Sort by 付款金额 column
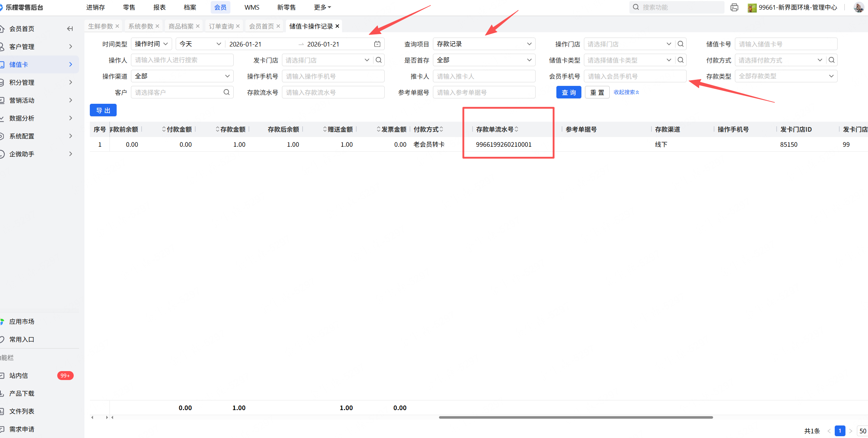This screenshot has height=438, width=868. point(164,129)
